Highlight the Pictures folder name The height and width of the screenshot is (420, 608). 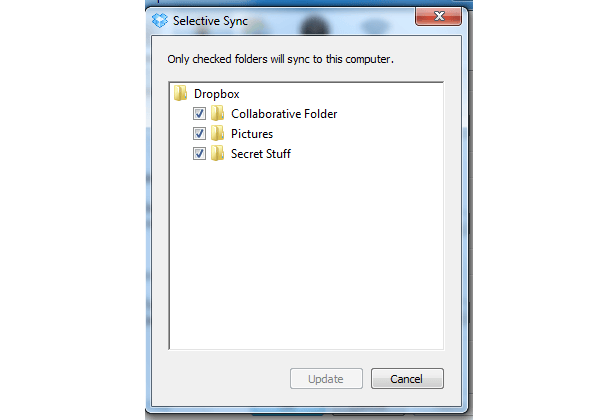click(x=252, y=134)
